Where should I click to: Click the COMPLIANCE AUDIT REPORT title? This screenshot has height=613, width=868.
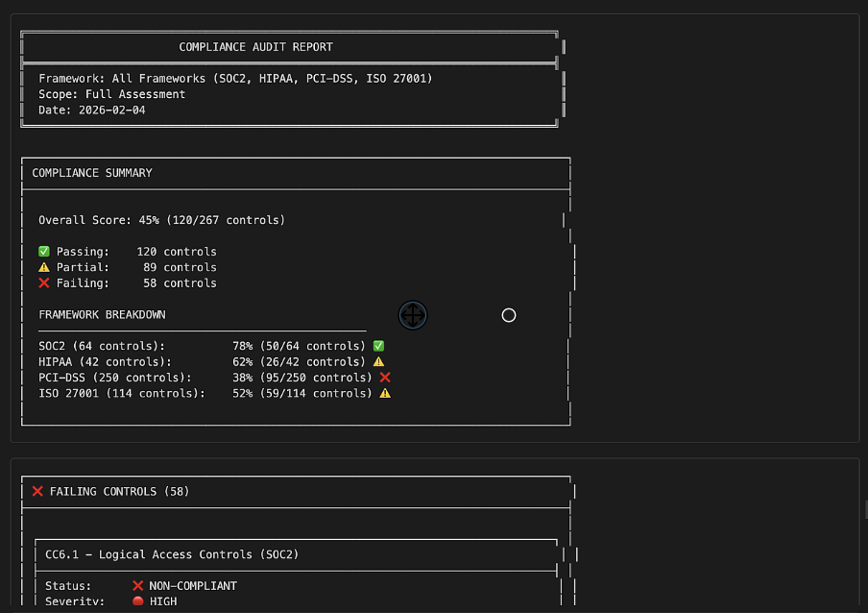pyautogui.click(x=255, y=47)
